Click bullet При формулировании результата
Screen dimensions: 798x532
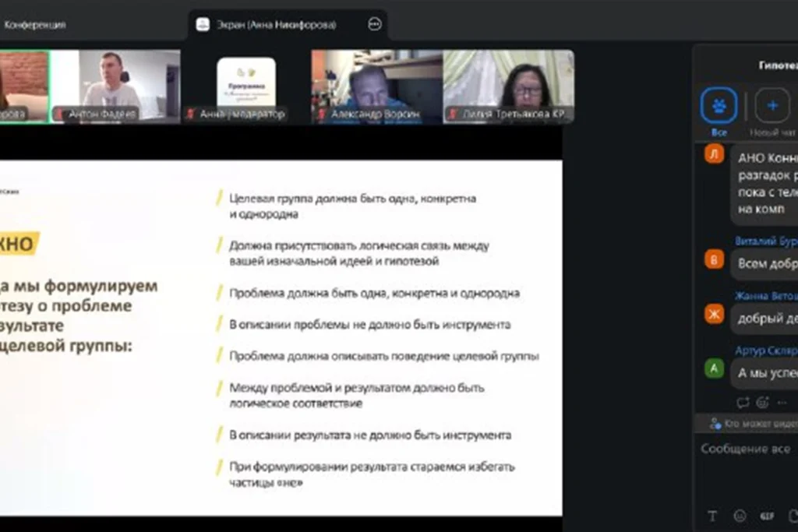coord(372,474)
